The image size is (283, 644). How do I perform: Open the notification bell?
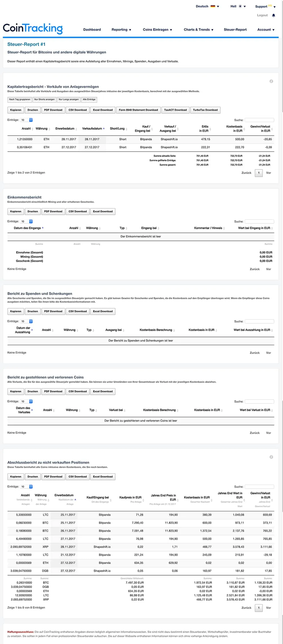pos(273,15)
